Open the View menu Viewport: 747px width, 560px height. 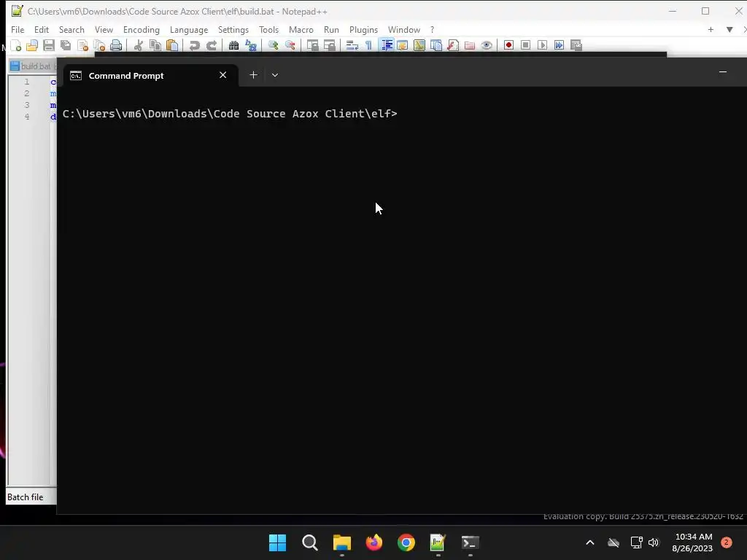[x=104, y=29]
